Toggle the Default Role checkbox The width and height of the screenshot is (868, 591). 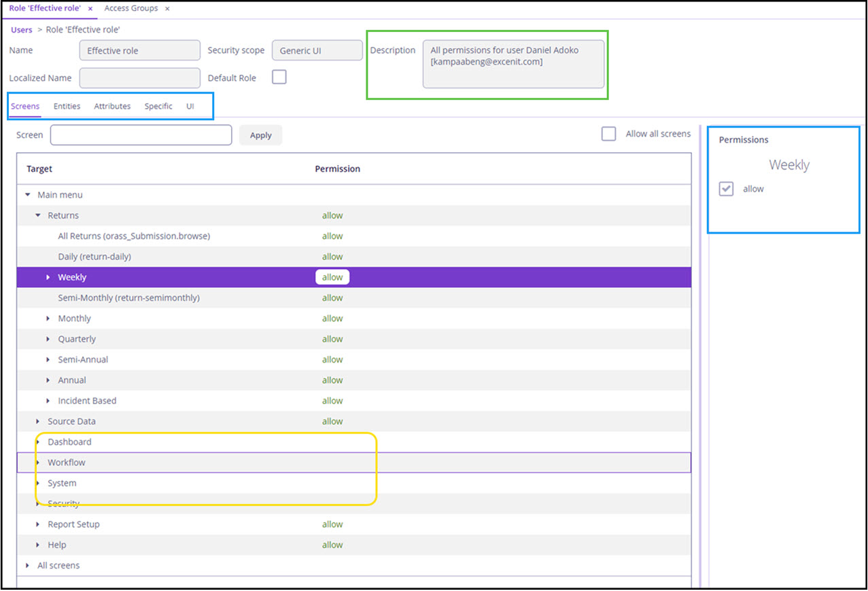point(279,77)
